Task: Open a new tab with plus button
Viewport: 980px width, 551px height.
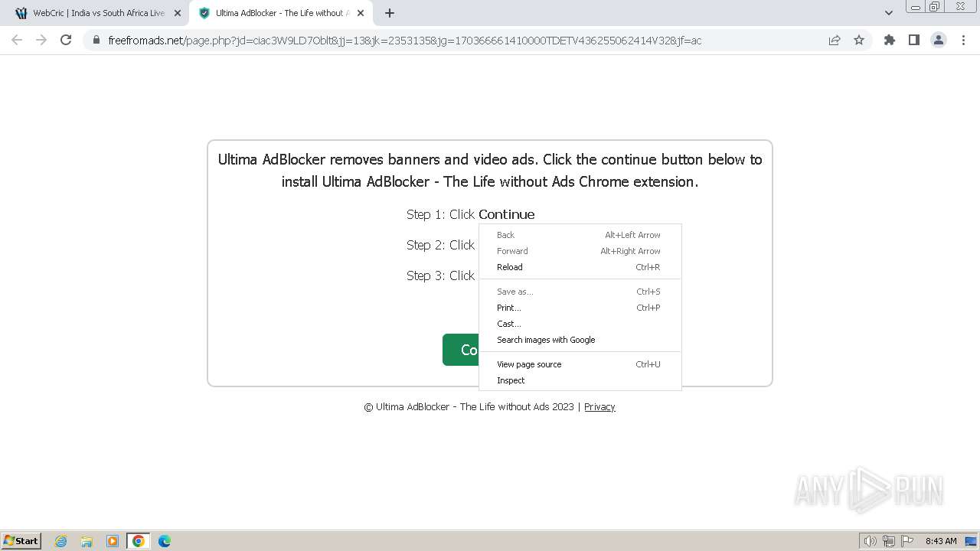Action: 390,13
